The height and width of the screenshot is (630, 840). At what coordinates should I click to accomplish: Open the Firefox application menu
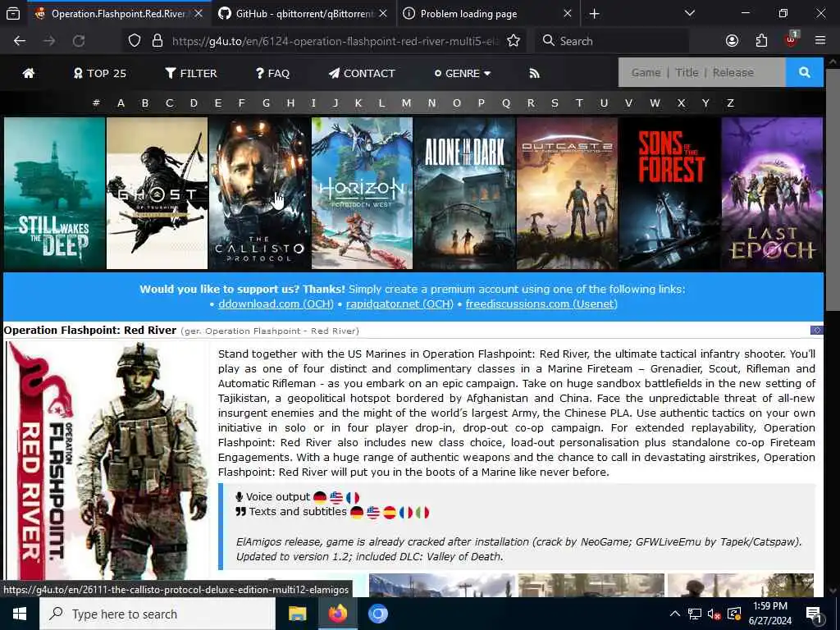coord(820,41)
